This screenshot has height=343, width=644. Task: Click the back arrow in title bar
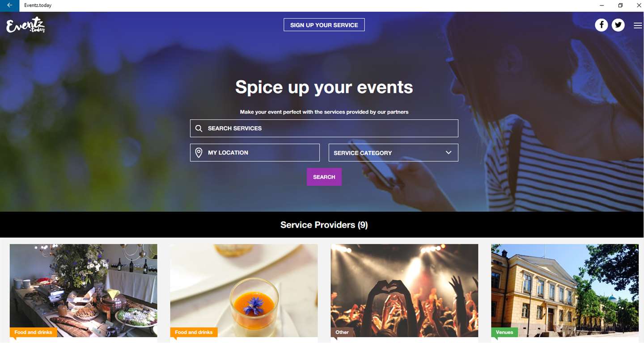tap(9, 5)
